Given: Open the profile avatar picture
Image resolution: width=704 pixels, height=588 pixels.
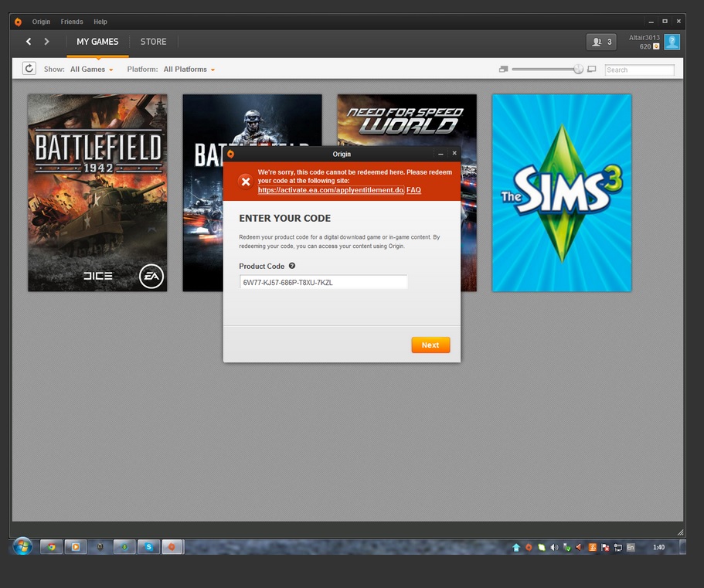Looking at the screenshot, I should coord(672,42).
